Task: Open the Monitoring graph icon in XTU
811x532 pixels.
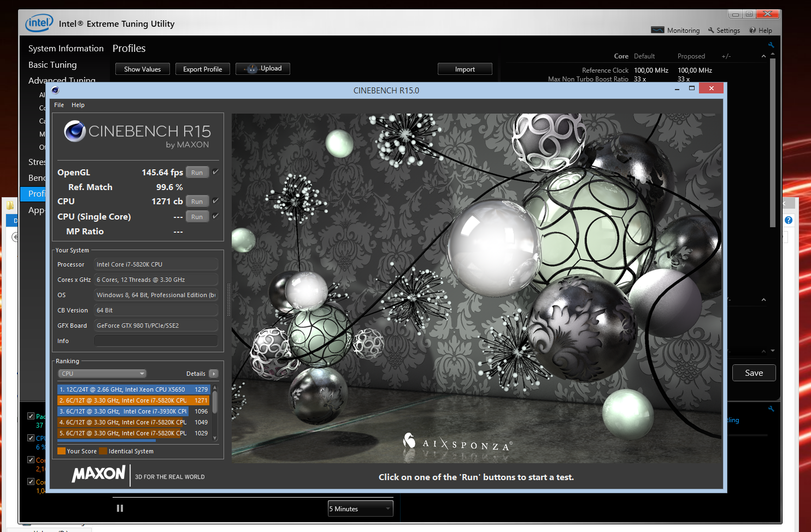Action: tap(657, 30)
